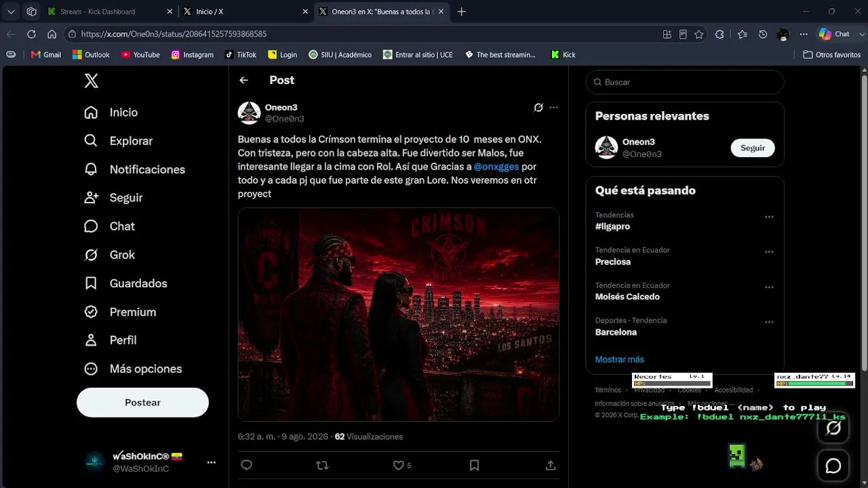868x488 pixels.
Task: Open Notificaciones in the sidebar
Action: pos(134,169)
